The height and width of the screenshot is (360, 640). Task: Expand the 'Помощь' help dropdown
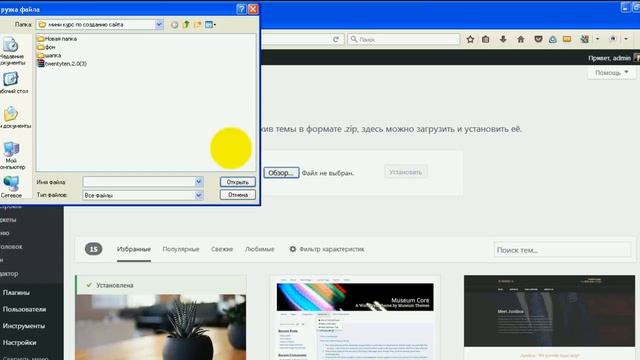click(611, 73)
